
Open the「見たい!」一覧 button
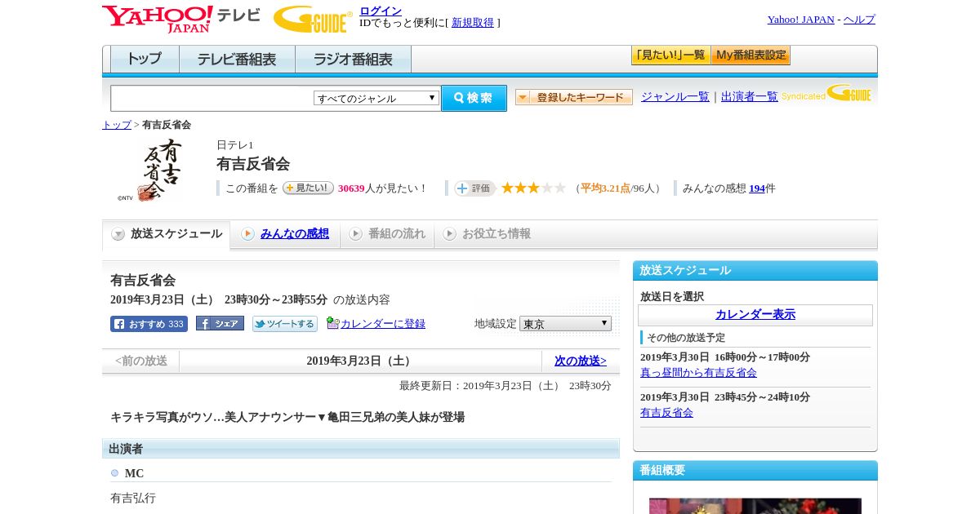click(x=670, y=55)
